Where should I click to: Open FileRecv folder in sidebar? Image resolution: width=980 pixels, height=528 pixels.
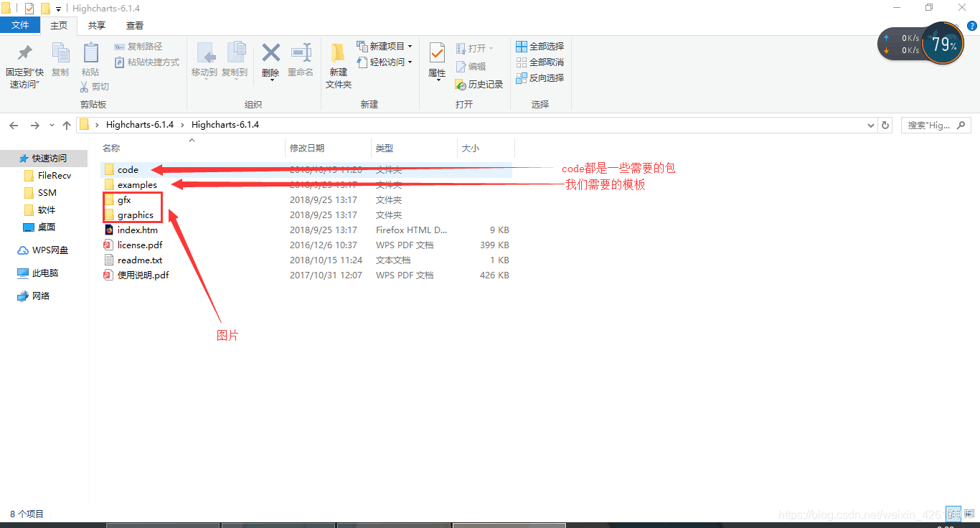55,176
